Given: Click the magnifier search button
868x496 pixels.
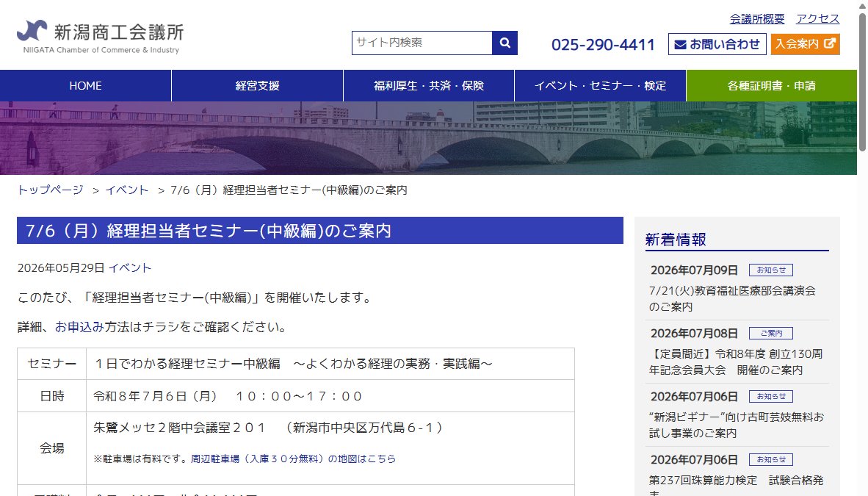Looking at the screenshot, I should pyautogui.click(x=504, y=43).
